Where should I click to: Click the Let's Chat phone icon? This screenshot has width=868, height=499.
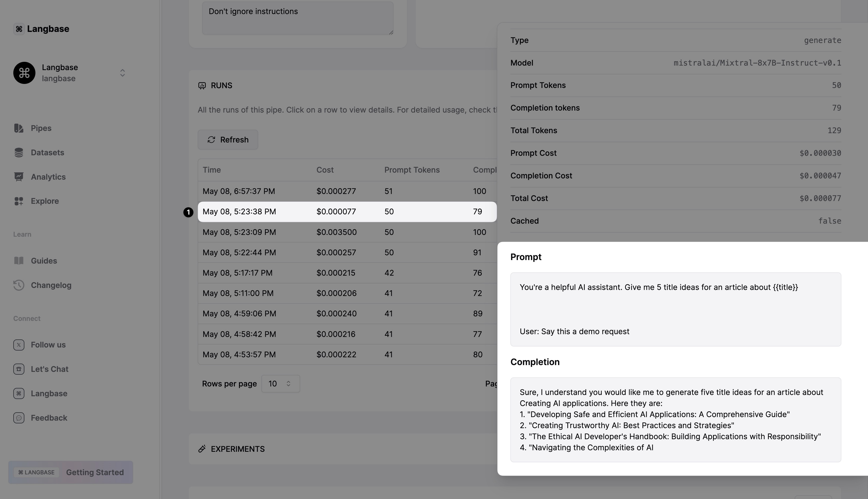click(19, 369)
